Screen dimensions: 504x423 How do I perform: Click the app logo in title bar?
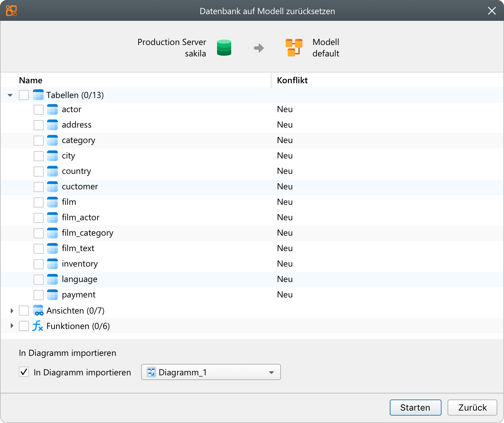11,11
